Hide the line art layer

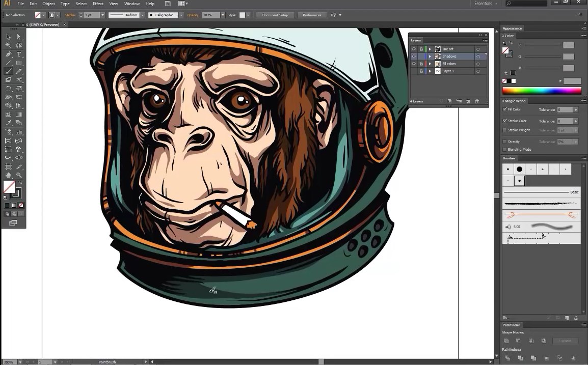tap(414, 48)
